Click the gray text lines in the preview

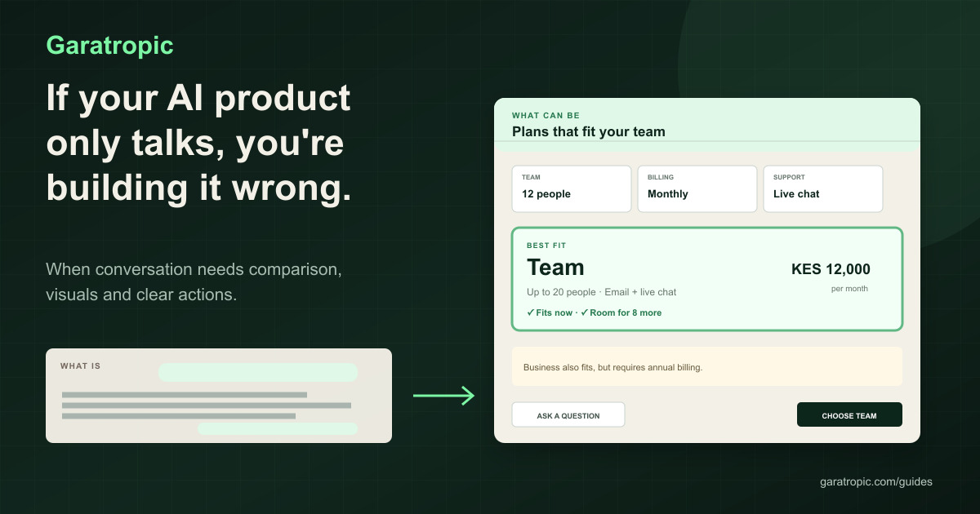pyautogui.click(x=207, y=405)
